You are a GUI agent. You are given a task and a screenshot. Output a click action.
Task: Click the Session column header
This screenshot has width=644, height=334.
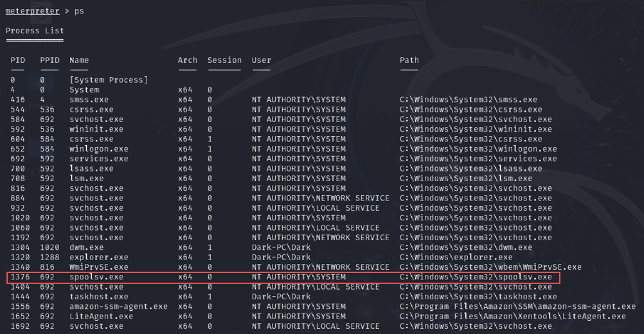224,60
